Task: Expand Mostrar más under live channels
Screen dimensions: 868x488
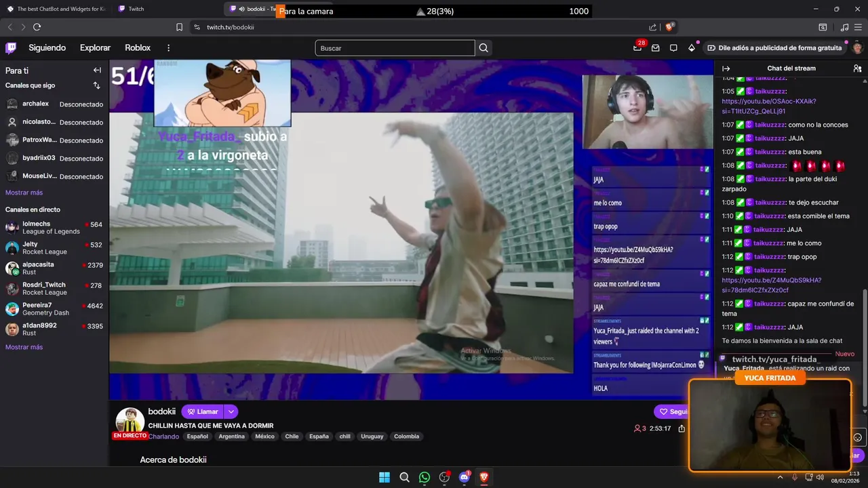Action: pos(24,347)
